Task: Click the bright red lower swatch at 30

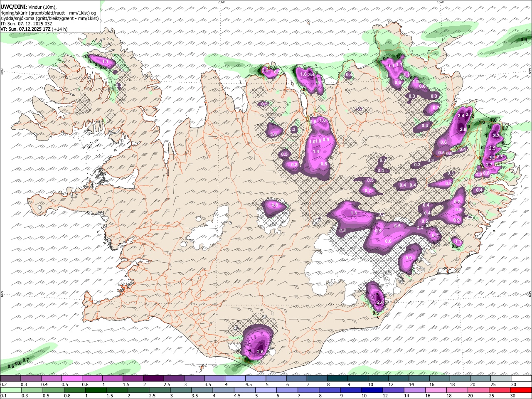Action: (521, 390)
